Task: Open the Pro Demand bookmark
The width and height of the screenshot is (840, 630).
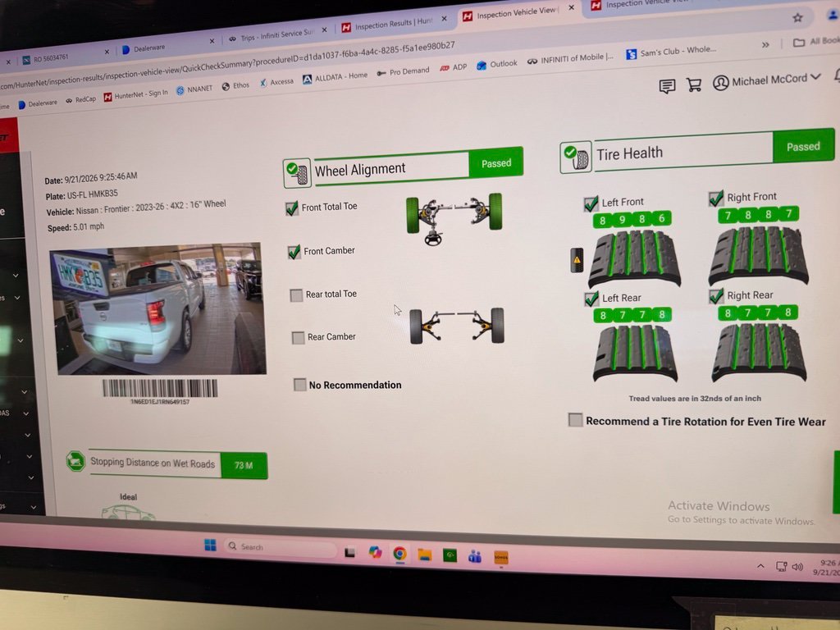Action: (404, 72)
